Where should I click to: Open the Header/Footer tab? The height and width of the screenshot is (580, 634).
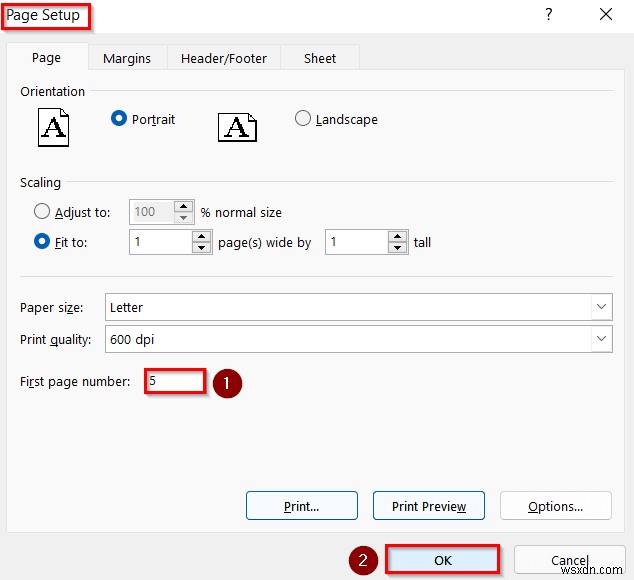click(224, 58)
